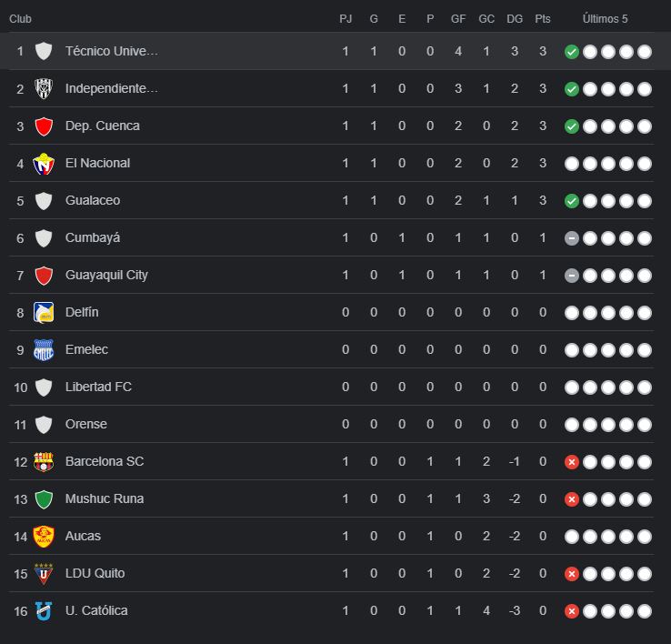Open the Mushuc Runa team link
This screenshot has width=671, height=644.
point(104,498)
